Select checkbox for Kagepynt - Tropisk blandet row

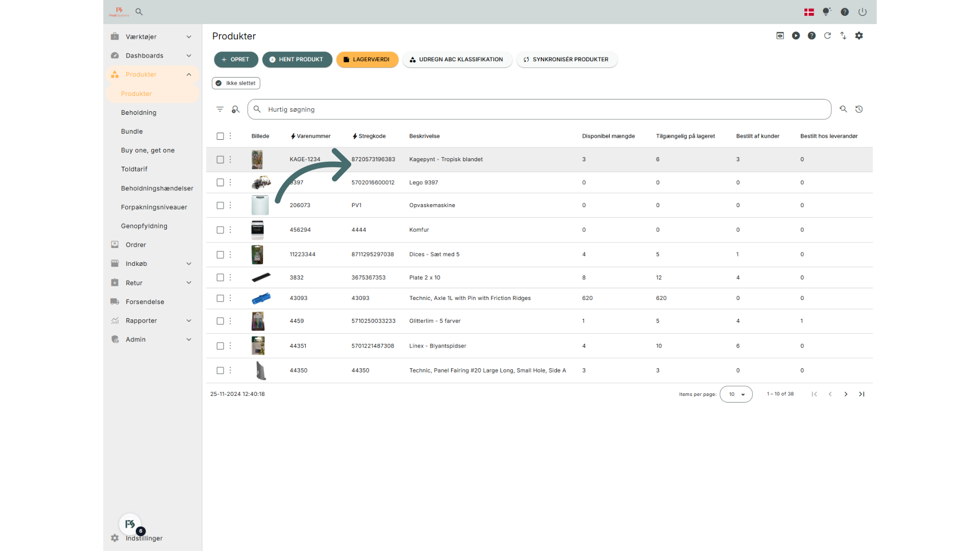220,160
